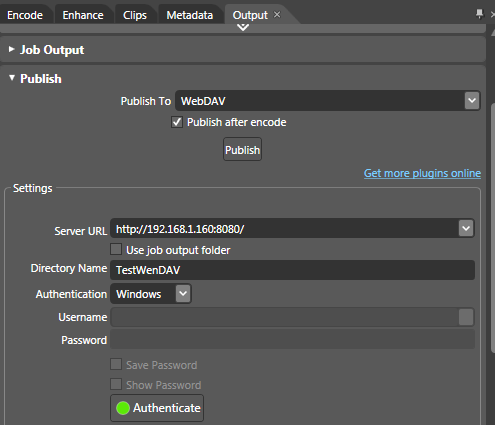Close the Output tab with X icon
The height and width of the screenshot is (425, 495).
pyautogui.click(x=277, y=15)
